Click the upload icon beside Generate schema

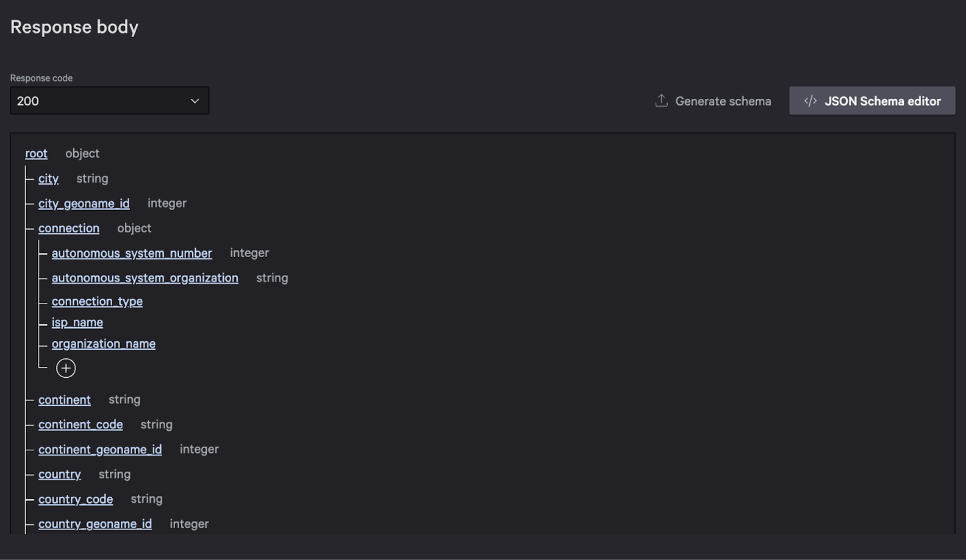pos(660,101)
